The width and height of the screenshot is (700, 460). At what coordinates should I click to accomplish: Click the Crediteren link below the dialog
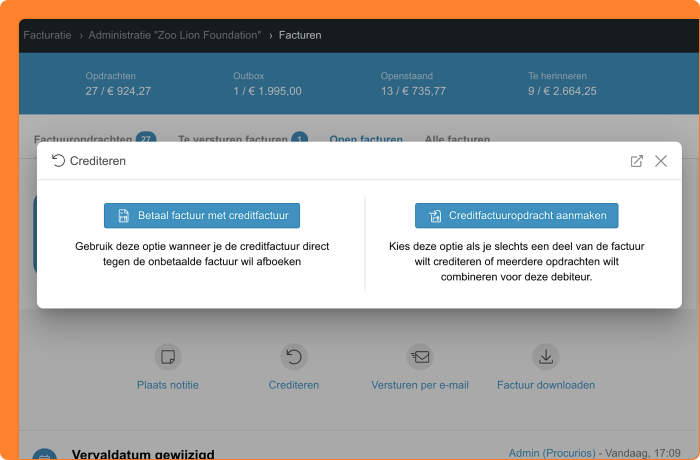point(294,385)
